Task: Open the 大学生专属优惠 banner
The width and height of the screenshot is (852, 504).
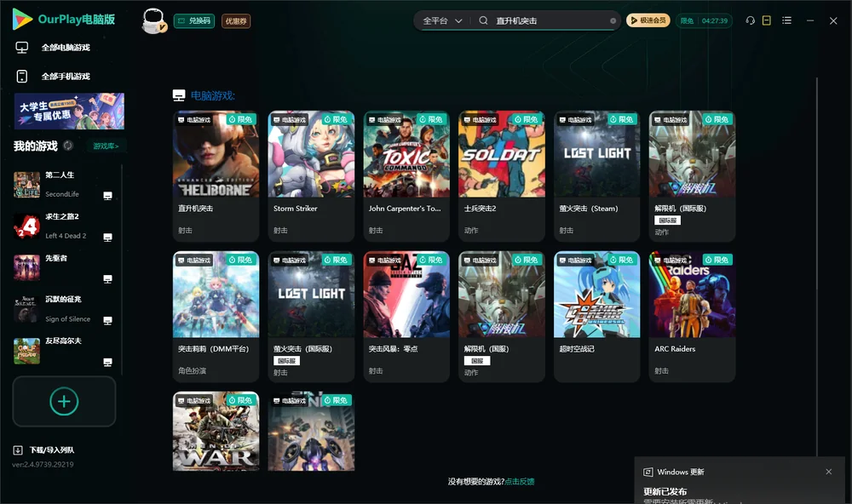Action: coord(69,111)
